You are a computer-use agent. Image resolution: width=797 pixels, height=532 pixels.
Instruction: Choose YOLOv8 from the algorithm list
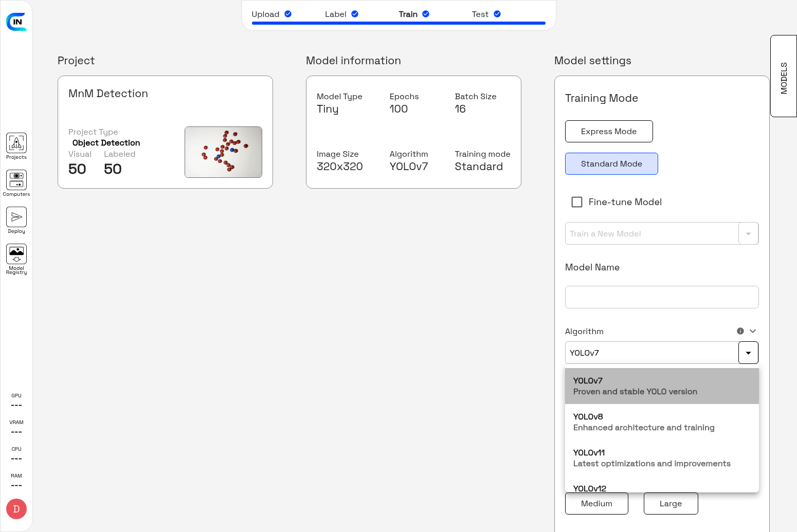tap(644, 421)
